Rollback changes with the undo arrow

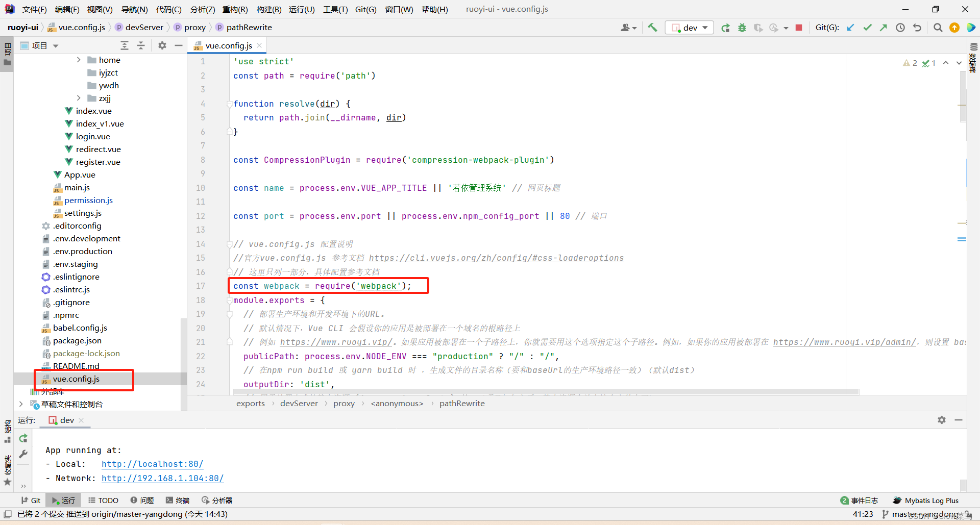click(x=917, y=28)
